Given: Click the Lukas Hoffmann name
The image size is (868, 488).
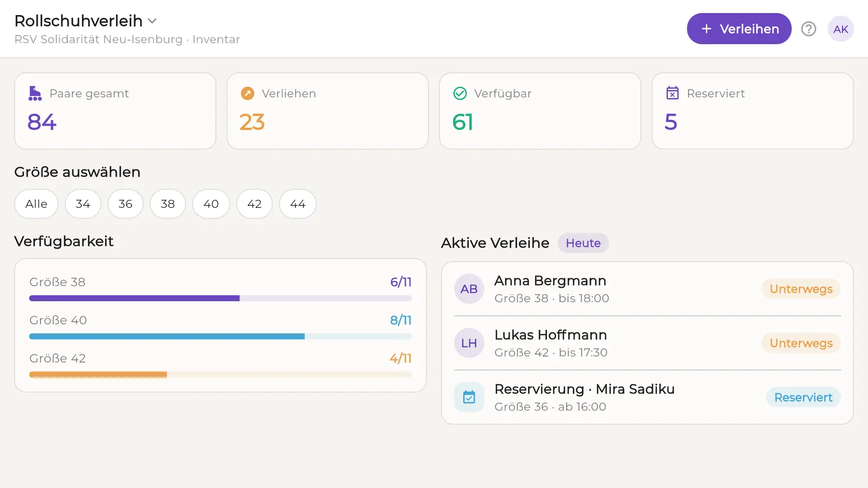Looking at the screenshot, I should point(551,335).
